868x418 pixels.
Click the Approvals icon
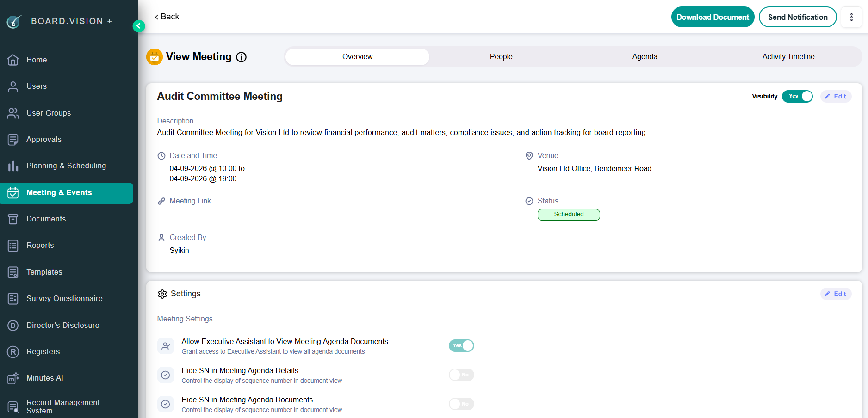[13, 139]
